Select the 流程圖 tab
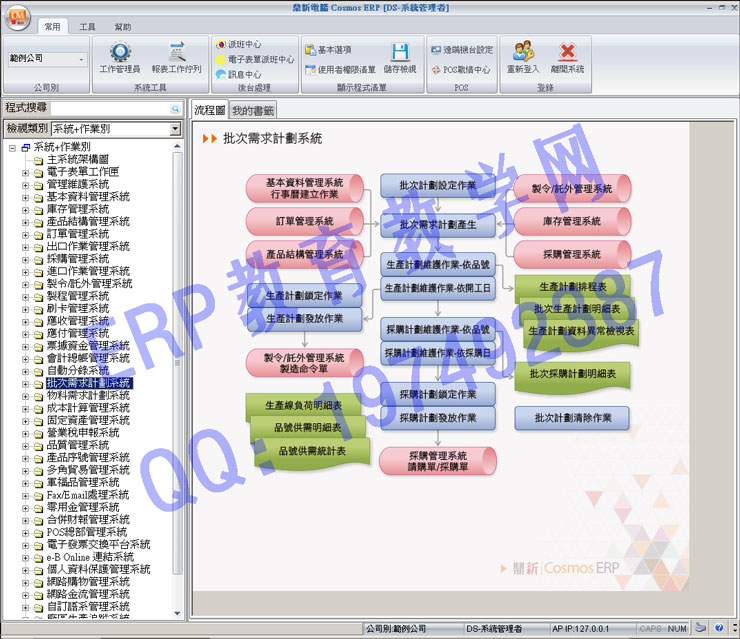This screenshot has height=639, width=740. coord(210,110)
